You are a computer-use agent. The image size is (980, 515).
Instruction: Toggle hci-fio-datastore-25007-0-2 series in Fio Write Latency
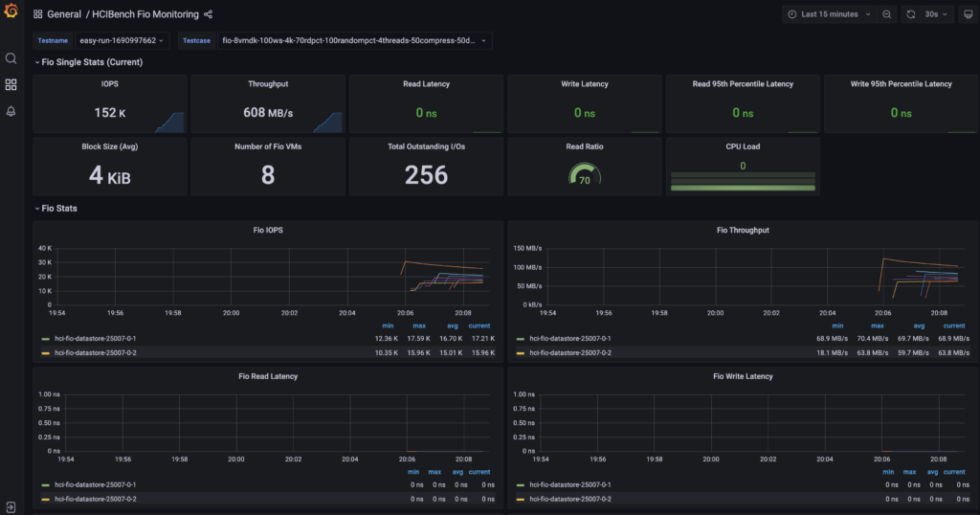[570, 499]
